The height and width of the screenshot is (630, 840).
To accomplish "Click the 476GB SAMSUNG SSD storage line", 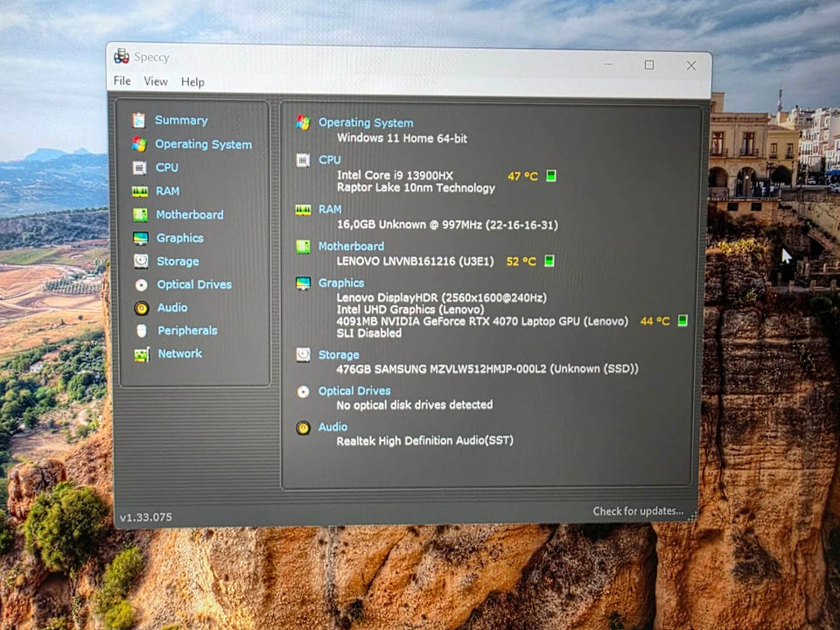I will tap(487, 368).
